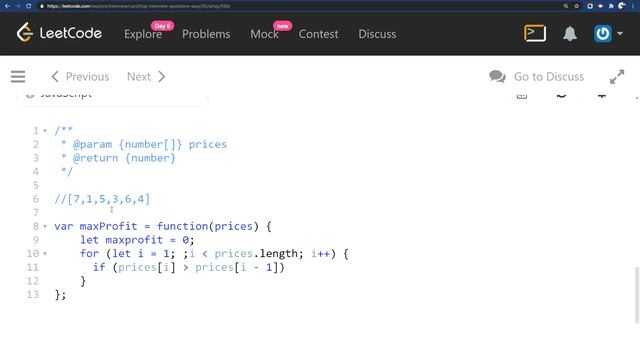Click 'function(prices)' on line 8

pyautogui.click(x=208, y=226)
